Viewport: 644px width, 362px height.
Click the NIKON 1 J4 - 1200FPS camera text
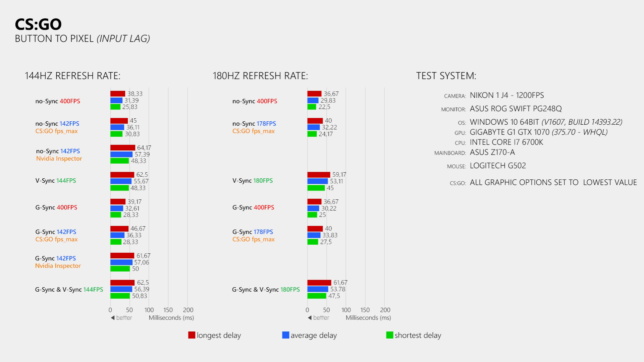click(x=507, y=95)
